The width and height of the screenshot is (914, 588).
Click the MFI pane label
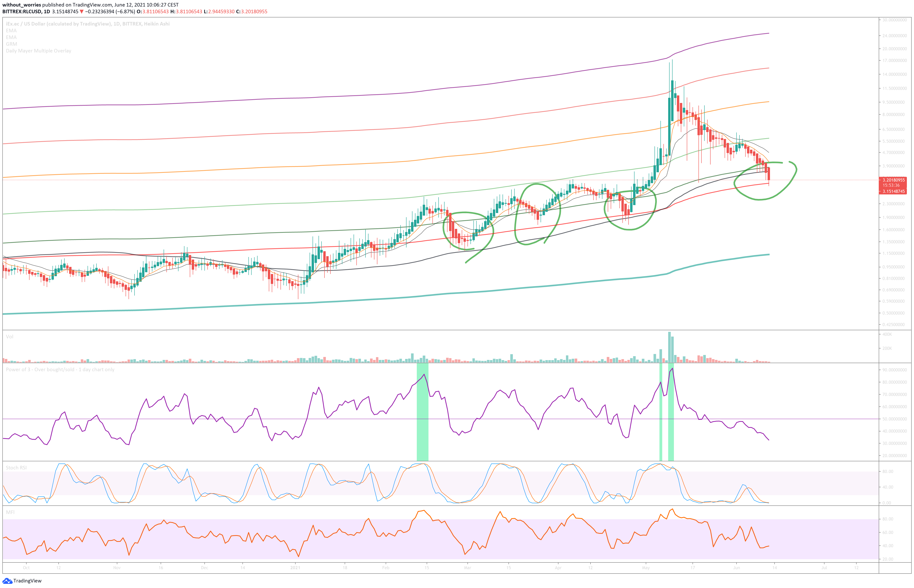click(10, 512)
